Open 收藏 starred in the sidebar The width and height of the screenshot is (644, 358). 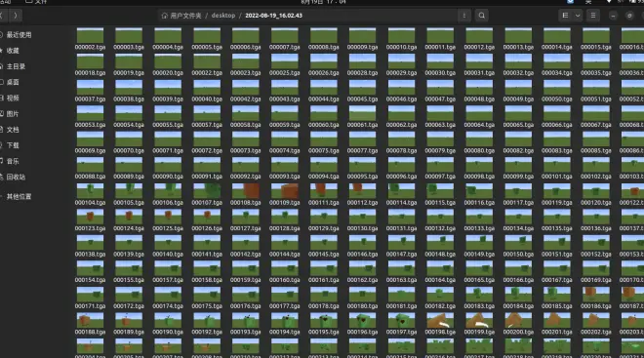[13, 51]
